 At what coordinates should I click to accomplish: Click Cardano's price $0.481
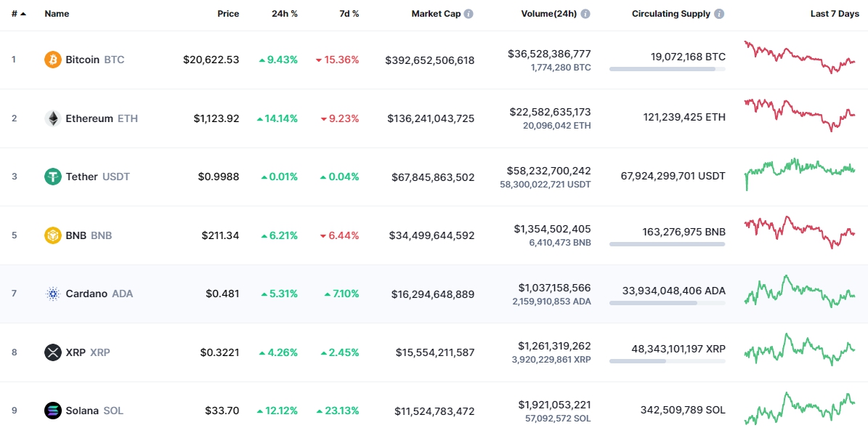(222, 294)
